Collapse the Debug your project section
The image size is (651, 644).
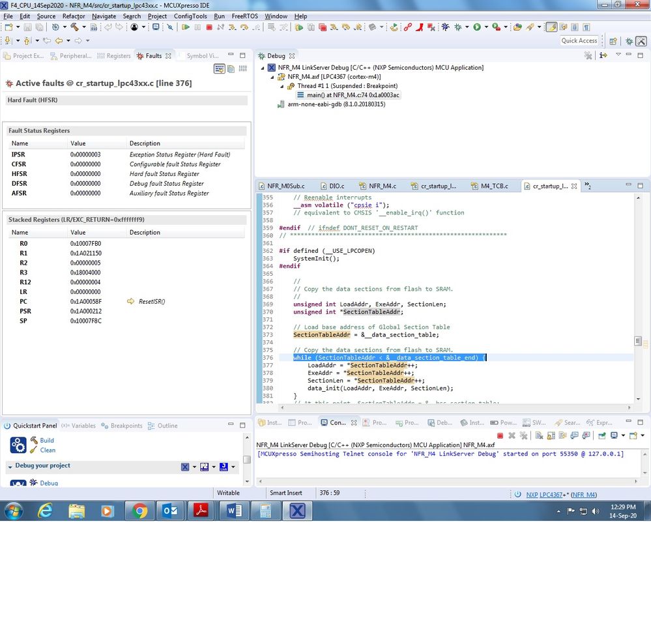pyautogui.click(x=10, y=467)
